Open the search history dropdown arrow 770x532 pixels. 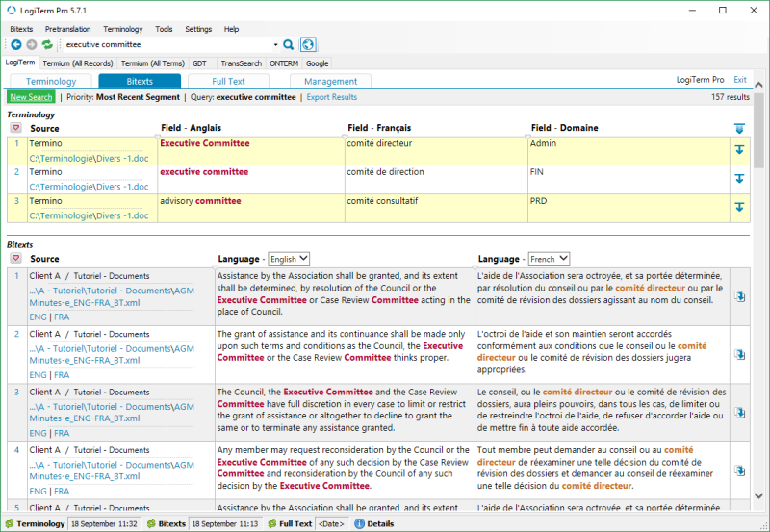[275, 44]
